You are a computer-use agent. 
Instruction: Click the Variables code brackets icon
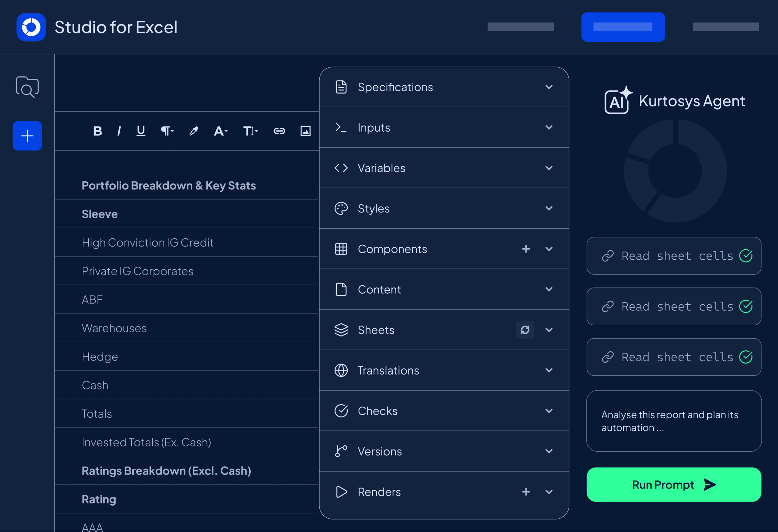341,168
